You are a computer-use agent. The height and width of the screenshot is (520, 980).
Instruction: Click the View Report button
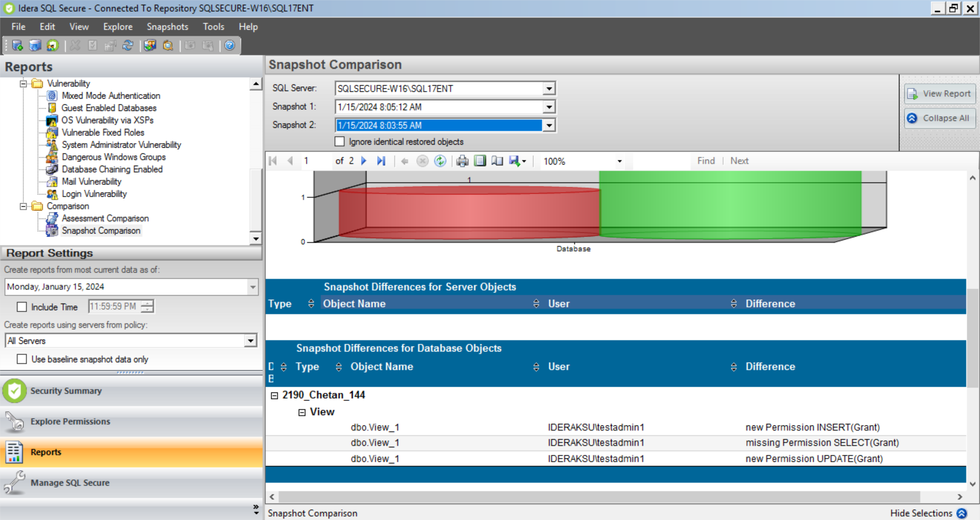click(x=940, y=94)
